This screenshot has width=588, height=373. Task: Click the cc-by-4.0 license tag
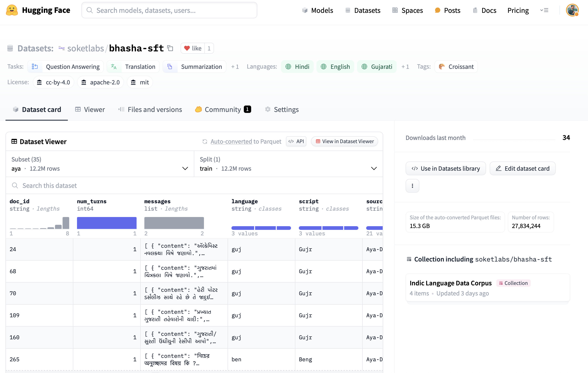click(53, 82)
